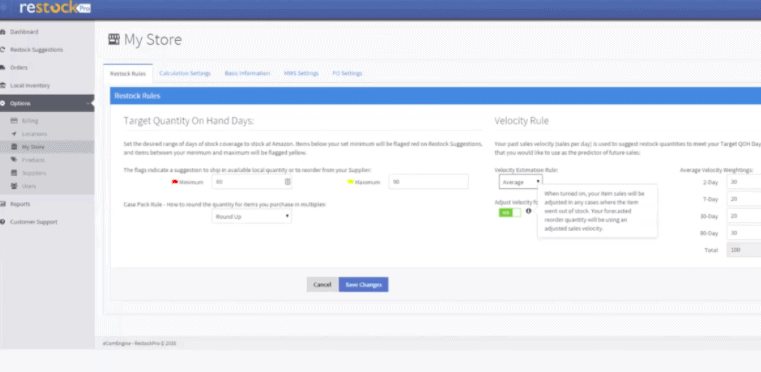Image resolution: width=761 pixels, height=372 pixels.
Task: Open the Case Pack Rule Round Up dropdown
Action: [251, 217]
